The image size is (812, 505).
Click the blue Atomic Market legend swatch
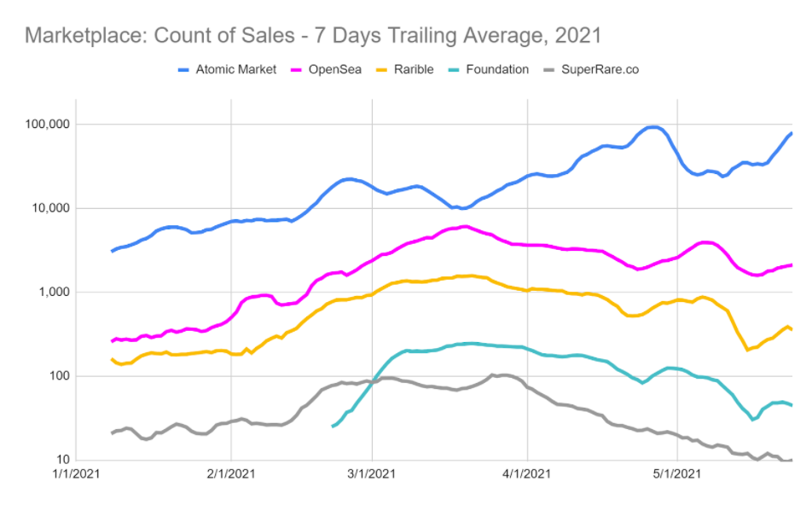[x=183, y=70]
